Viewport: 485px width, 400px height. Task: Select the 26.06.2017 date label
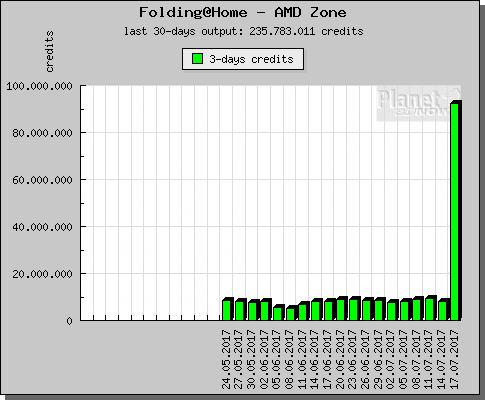366,359
